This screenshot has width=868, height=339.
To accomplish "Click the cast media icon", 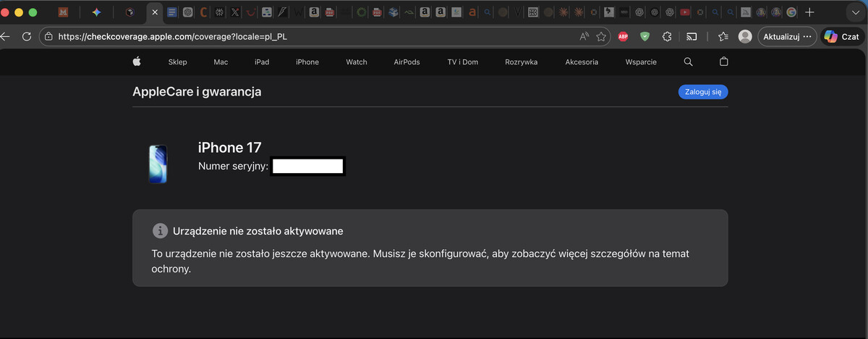I will coord(692,36).
